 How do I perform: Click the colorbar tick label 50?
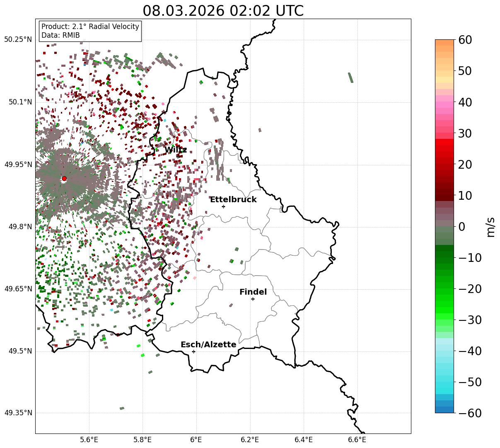coord(466,71)
